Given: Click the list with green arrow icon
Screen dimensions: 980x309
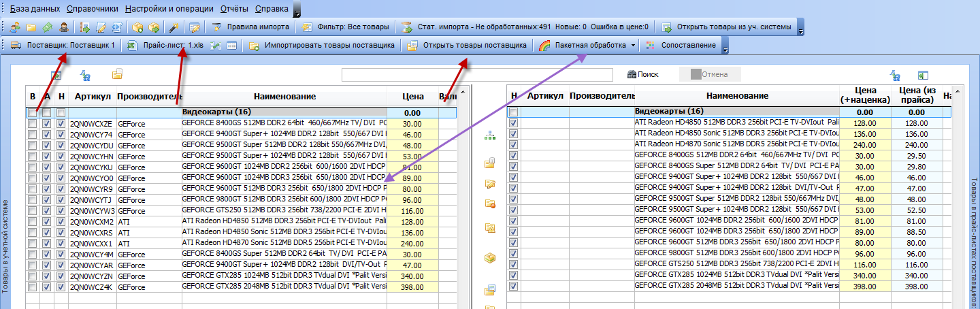Looking at the screenshot, I should pos(85,27).
